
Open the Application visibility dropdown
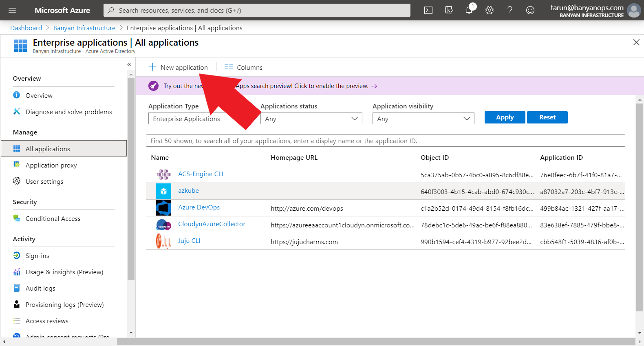click(423, 119)
